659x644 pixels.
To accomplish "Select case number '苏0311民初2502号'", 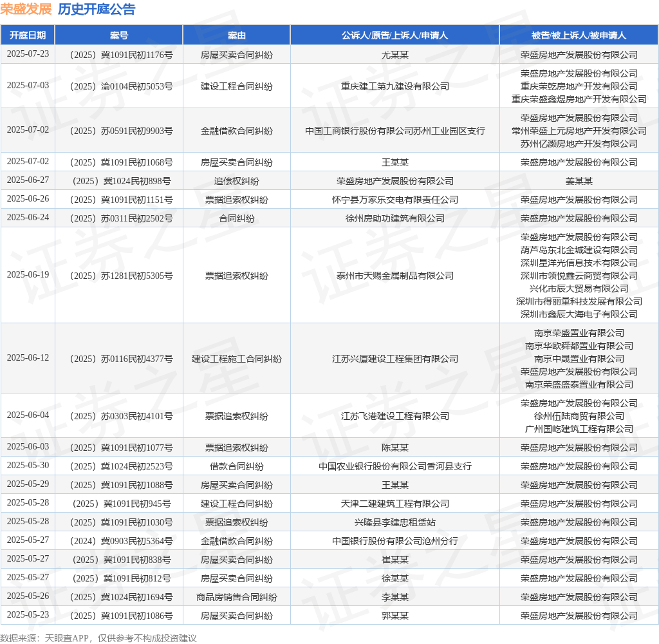I will pyautogui.click(x=136, y=218).
